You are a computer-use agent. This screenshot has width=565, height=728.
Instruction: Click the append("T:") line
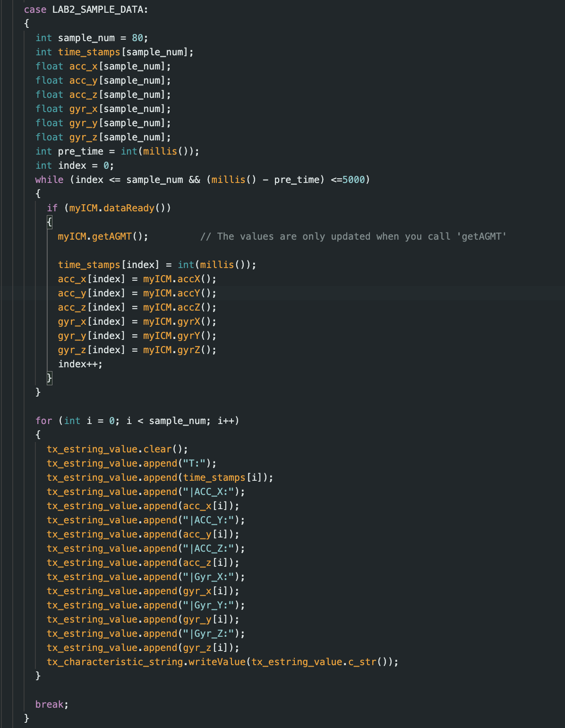tap(131, 463)
